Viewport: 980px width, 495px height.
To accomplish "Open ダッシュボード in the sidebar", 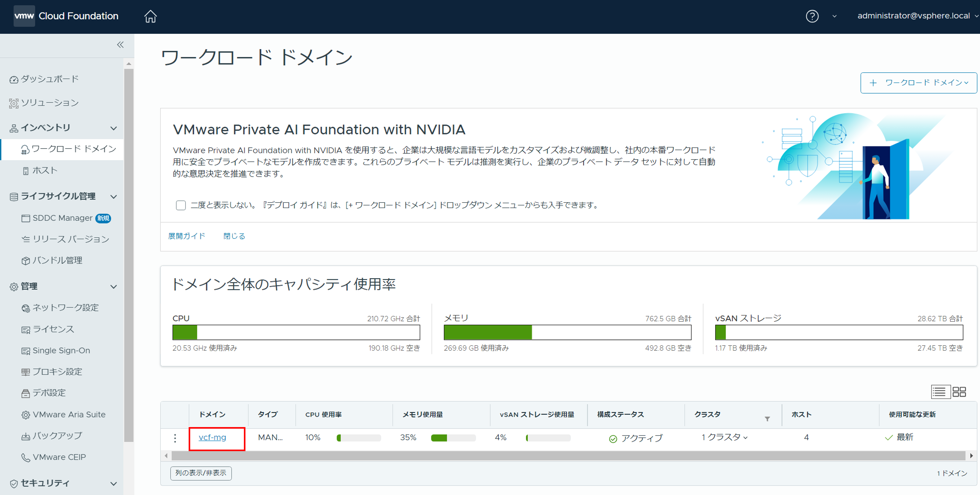I will click(49, 79).
